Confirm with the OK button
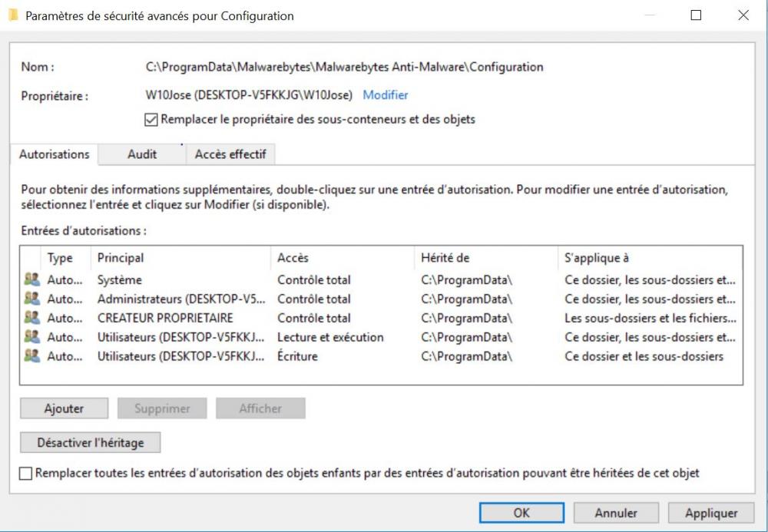 tap(521, 512)
